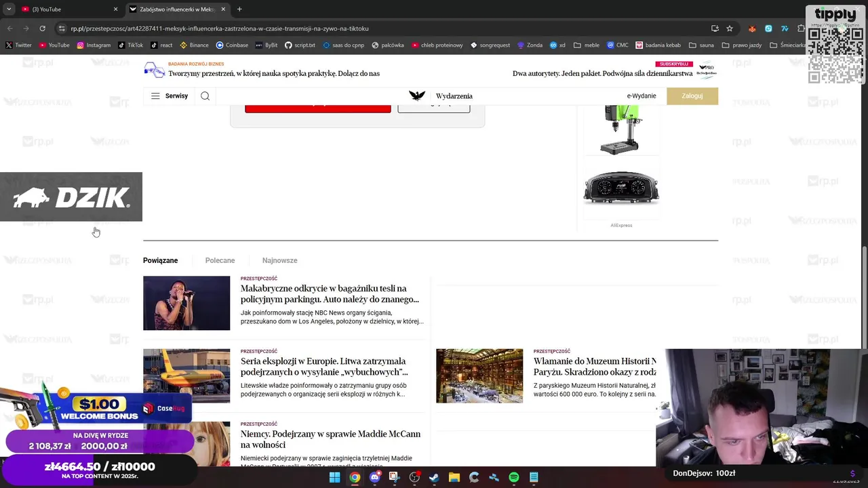Open a new browser tab
868x488 pixels.
tap(239, 9)
